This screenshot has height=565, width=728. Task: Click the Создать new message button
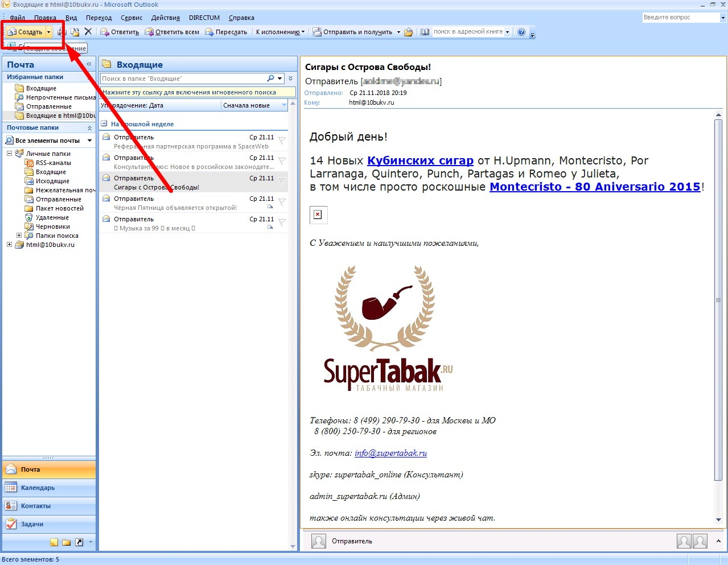click(26, 32)
